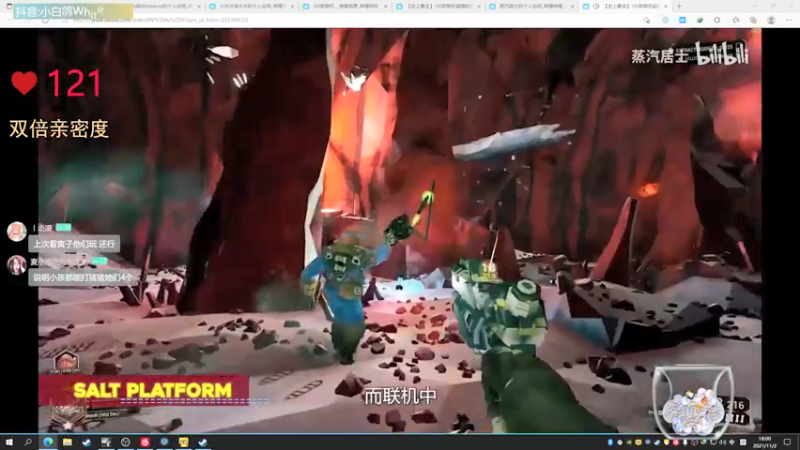Screen dimensions: 800x450
Task: Switch to the third browser tab
Action: (346, 6)
